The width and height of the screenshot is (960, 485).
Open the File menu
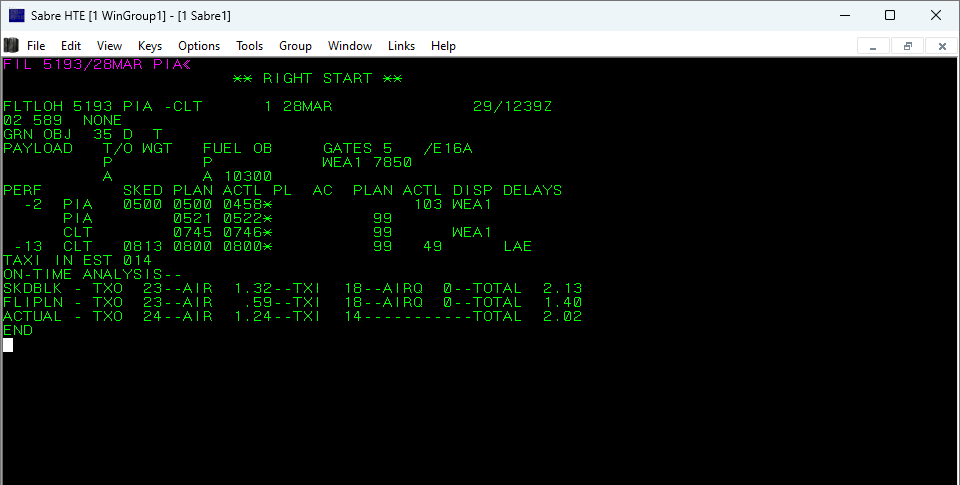click(x=36, y=46)
